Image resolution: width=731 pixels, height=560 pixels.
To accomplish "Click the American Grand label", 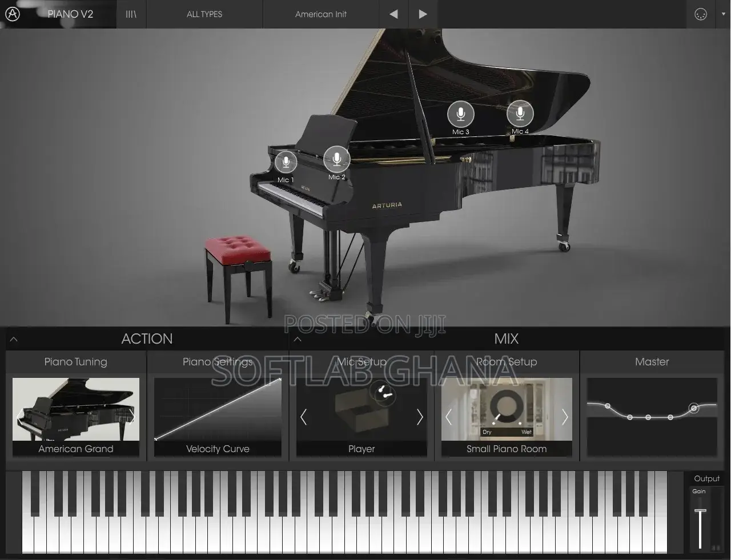I will (76, 449).
